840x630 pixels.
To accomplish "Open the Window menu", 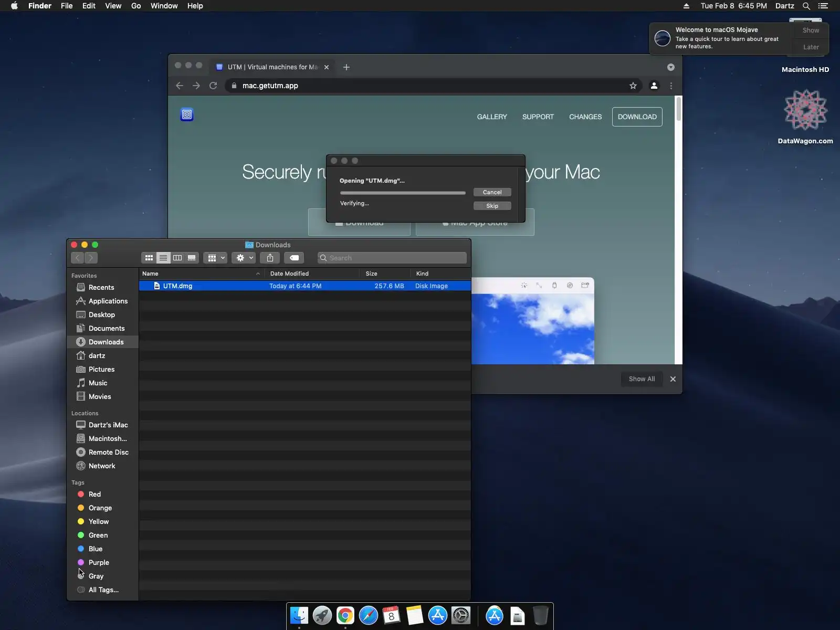I will (164, 6).
